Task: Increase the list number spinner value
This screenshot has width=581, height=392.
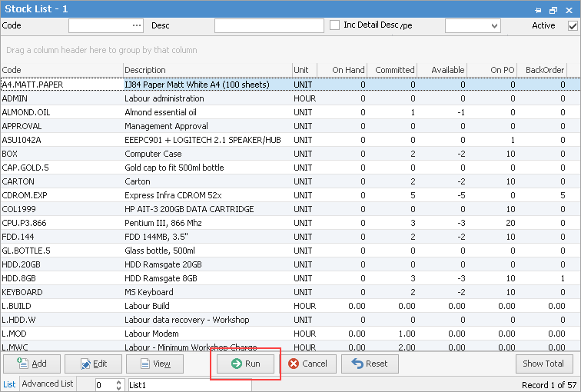Action: (119, 381)
